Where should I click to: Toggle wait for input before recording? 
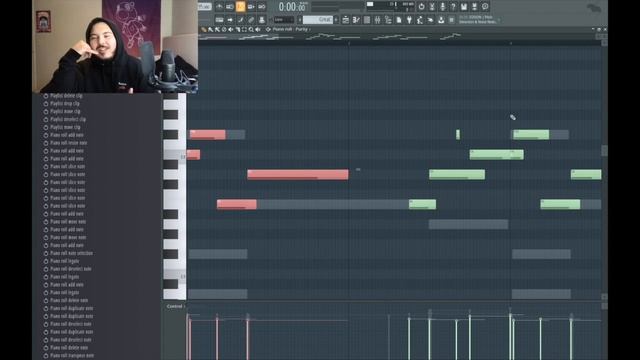pos(230,7)
